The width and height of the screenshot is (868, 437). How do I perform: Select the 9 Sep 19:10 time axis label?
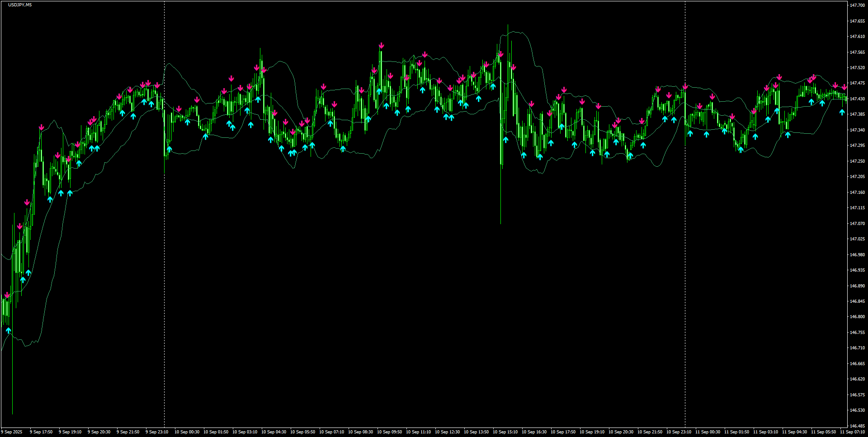(x=70, y=432)
